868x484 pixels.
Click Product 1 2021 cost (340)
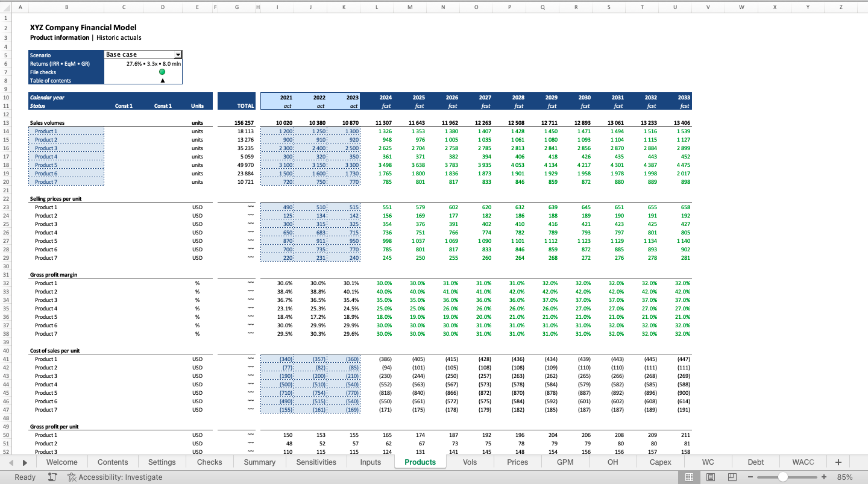point(277,359)
